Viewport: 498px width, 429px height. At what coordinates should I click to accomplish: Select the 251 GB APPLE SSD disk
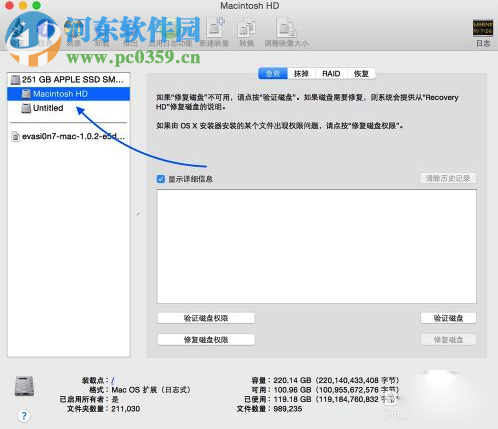69,80
